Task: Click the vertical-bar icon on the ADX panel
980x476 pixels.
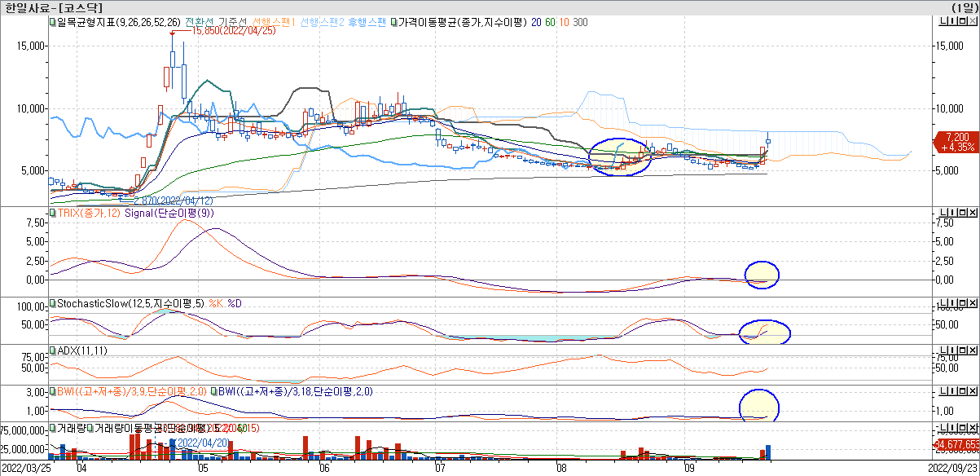Action: pyautogui.click(x=952, y=350)
